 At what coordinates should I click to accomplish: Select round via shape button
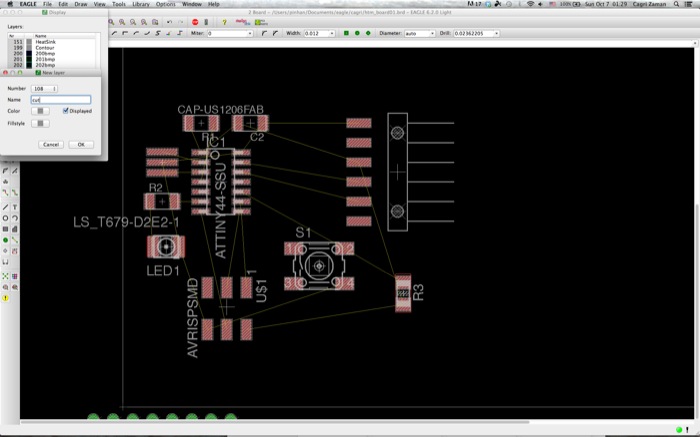tap(357, 33)
